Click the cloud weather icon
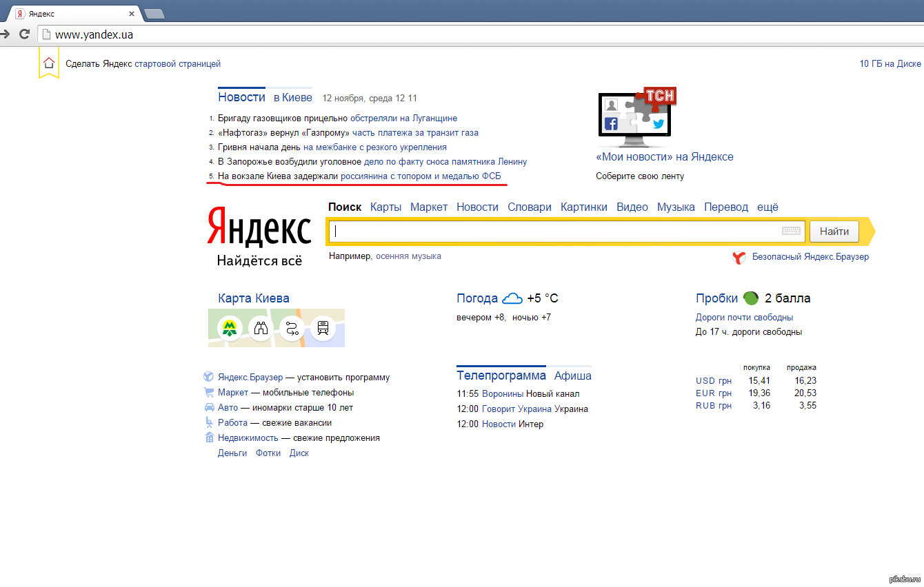Viewport: 924px width, 587px height. pyautogui.click(x=512, y=298)
